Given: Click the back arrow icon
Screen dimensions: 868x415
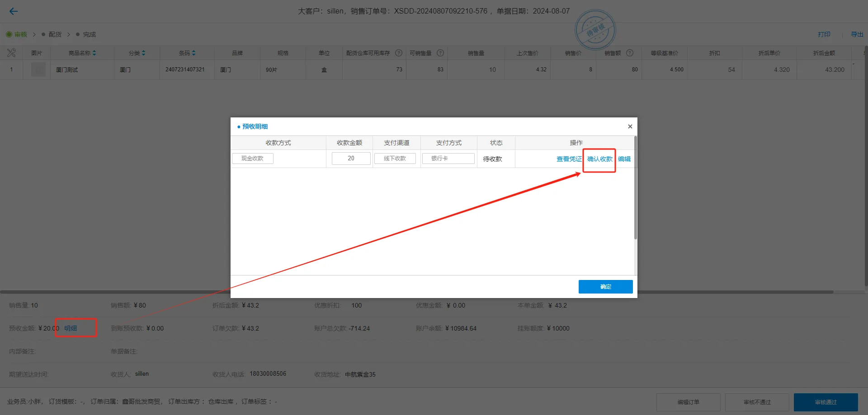Looking at the screenshot, I should (14, 11).
